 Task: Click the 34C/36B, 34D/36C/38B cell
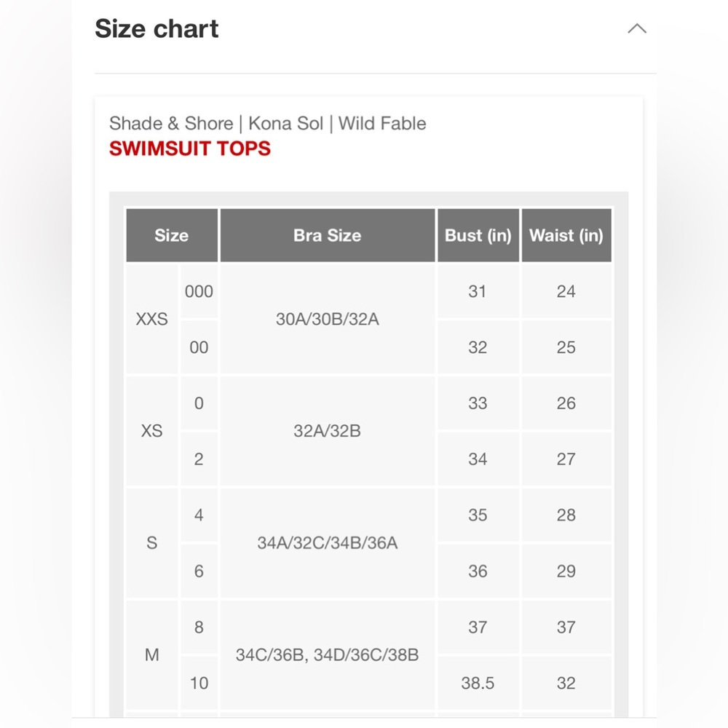(328, 655)
